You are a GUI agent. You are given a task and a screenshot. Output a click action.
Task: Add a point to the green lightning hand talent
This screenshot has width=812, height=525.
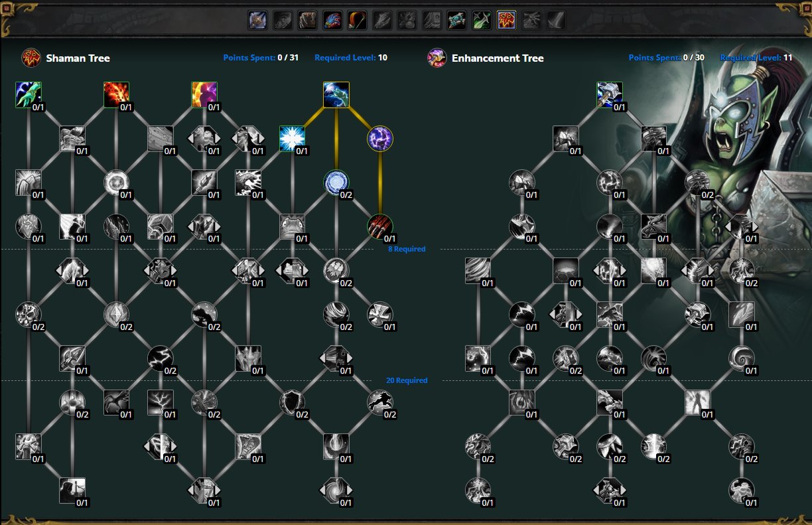pyautogui.click(x=29, y=95)
